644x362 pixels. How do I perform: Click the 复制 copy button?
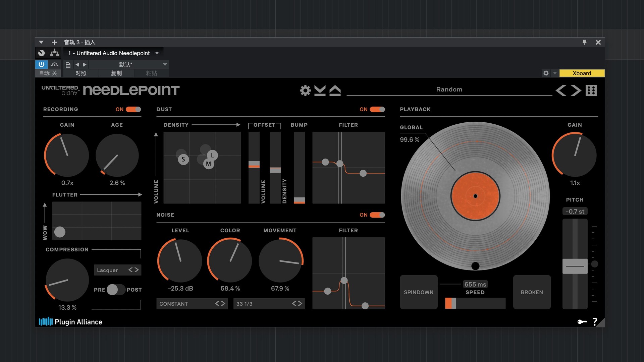116,73
